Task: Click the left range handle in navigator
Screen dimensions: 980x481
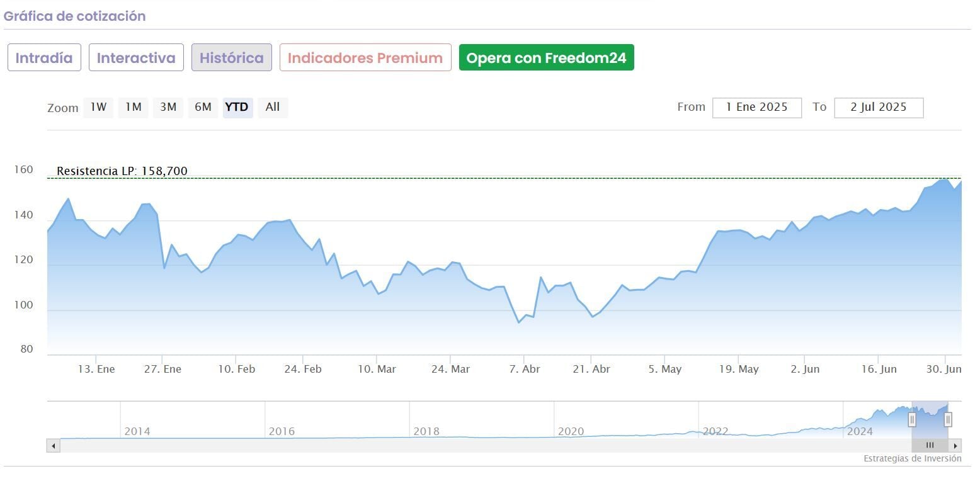Action: (x=911, y=419)
